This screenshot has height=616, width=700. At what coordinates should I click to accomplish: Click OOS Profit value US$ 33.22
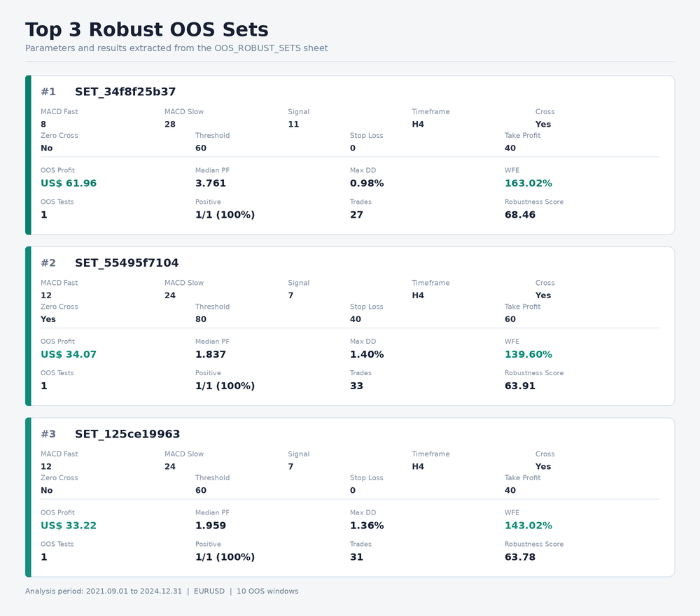(x=69, y=526)
